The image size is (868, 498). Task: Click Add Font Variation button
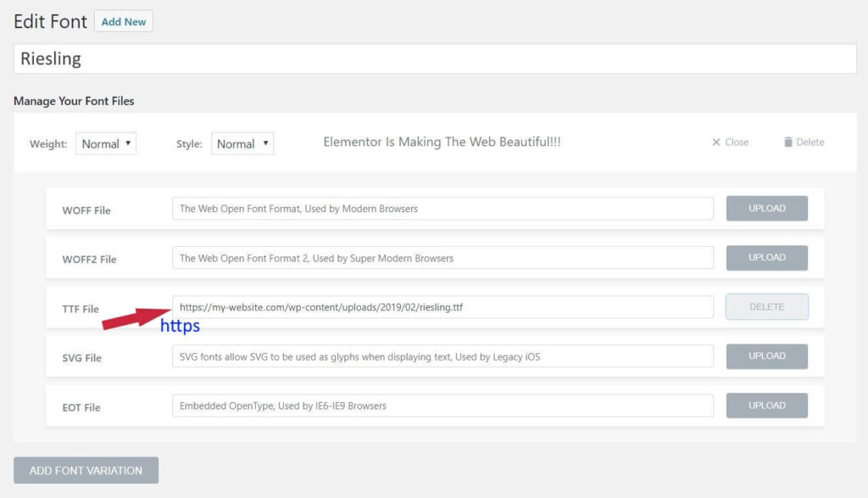tap(86, 470)
